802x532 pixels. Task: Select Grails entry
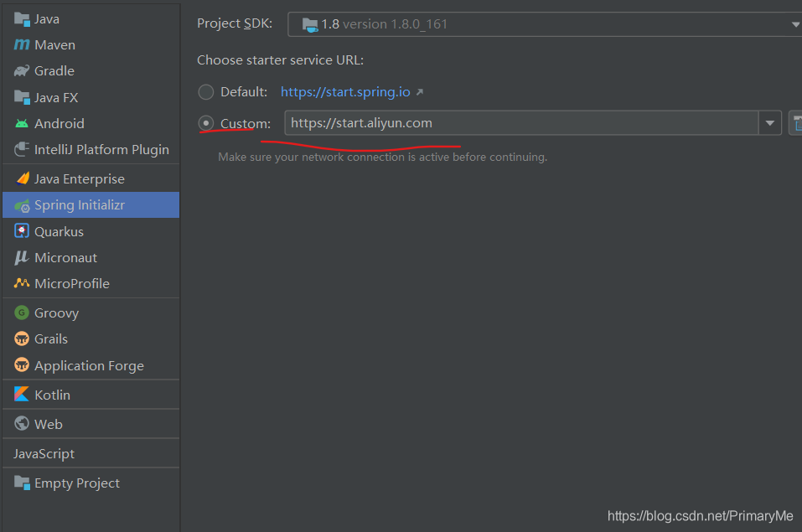tap(91, 338)
